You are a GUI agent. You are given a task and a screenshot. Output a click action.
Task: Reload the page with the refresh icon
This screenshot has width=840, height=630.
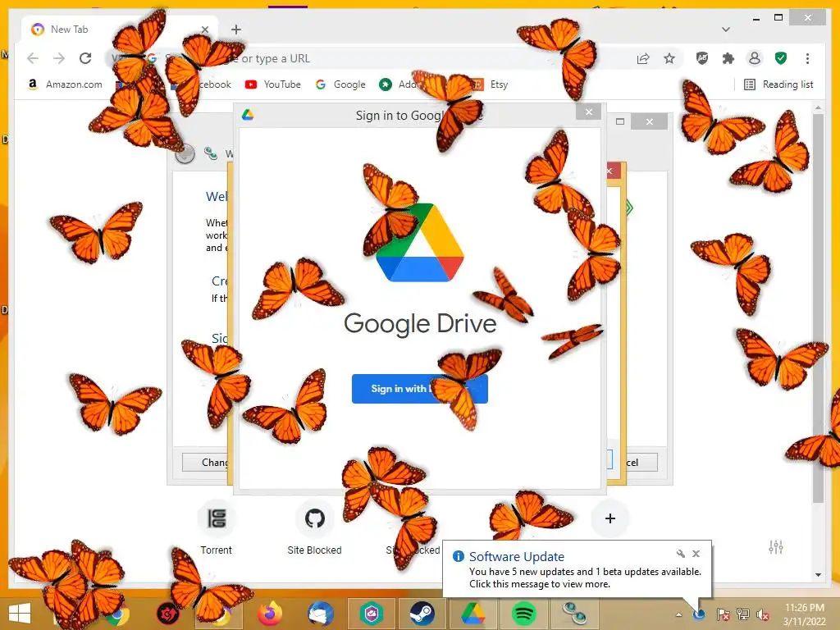pos(85,58)
